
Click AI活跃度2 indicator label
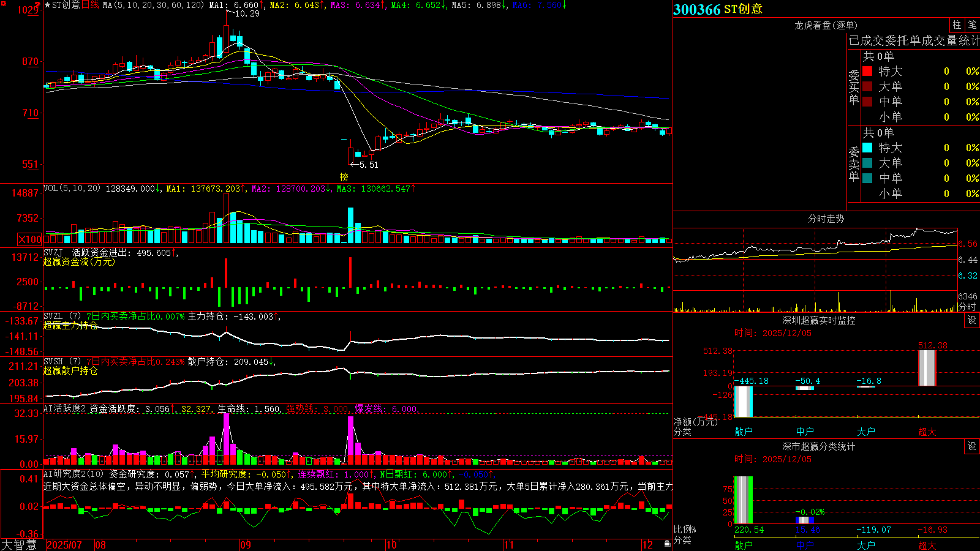coord(65,409)
